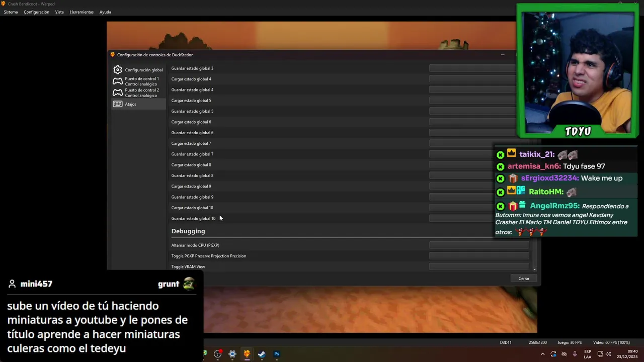This screenshot has height=362, width=644.
Task: Click the Video: 60 FPS (100%) status text
Action: point(611,342)
